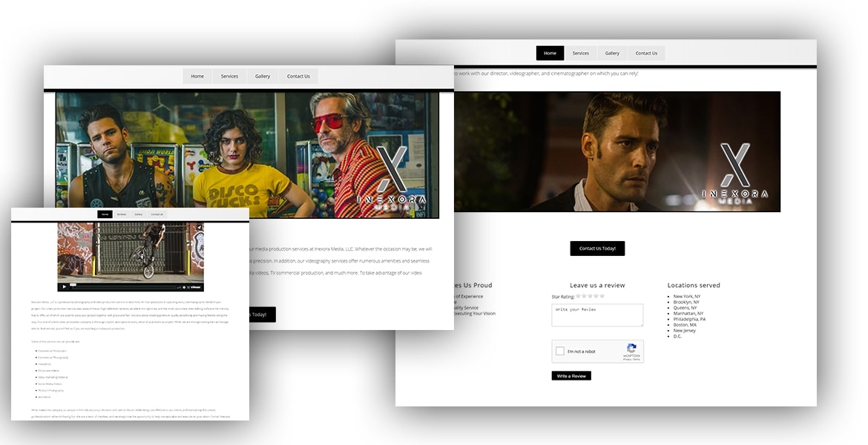Click the Leave us a review heading
Viewport: 868px width, 445px height.
point(597,285)
